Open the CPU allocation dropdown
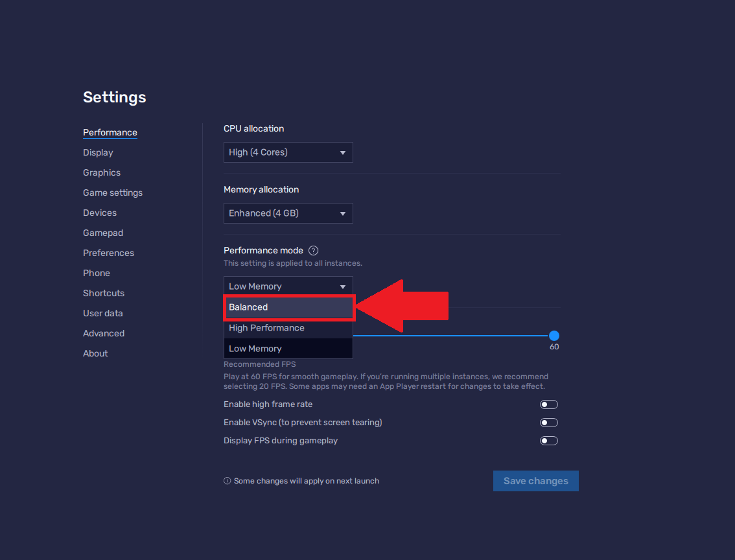This screenshot has height=560, width=735. point(288,152)
